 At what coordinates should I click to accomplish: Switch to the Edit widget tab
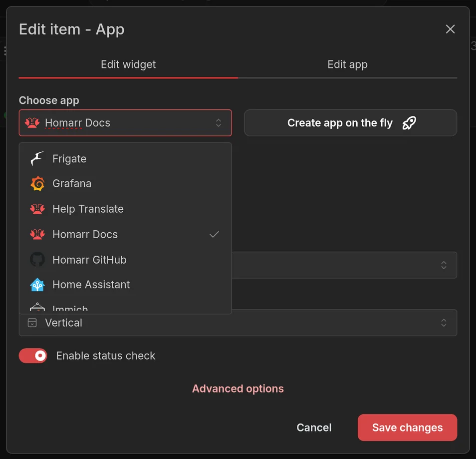click(128, 65)
